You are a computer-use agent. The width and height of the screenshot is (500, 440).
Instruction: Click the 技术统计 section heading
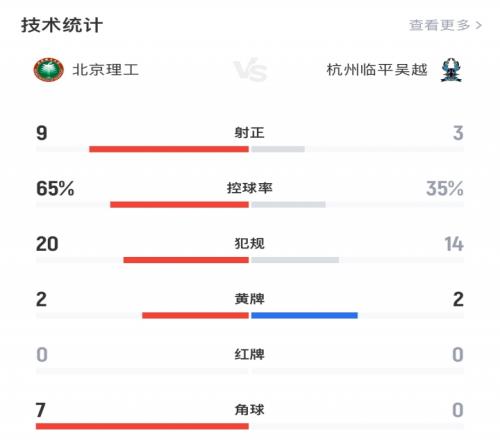62,25
